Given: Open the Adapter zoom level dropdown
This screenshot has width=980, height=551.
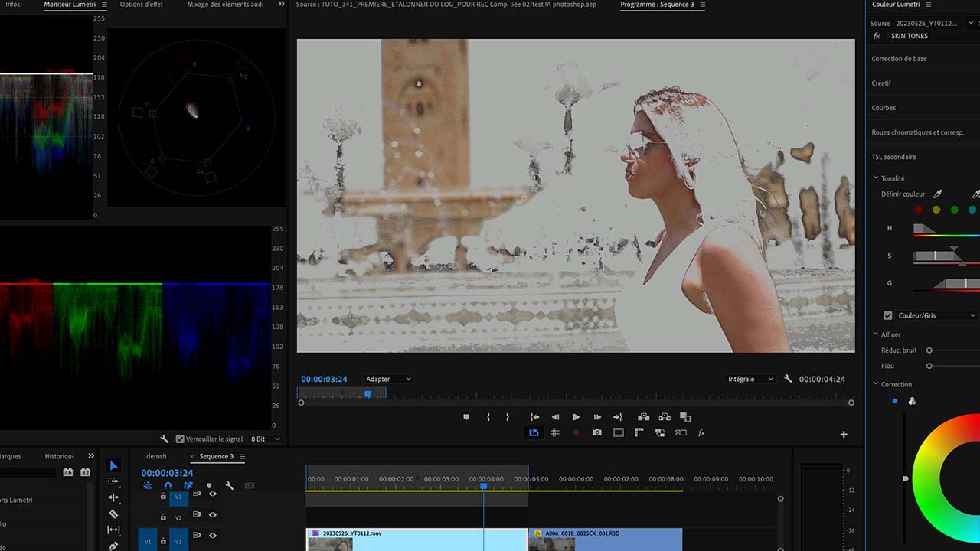Looking at the screenshot, I should (x=388, y=379).
